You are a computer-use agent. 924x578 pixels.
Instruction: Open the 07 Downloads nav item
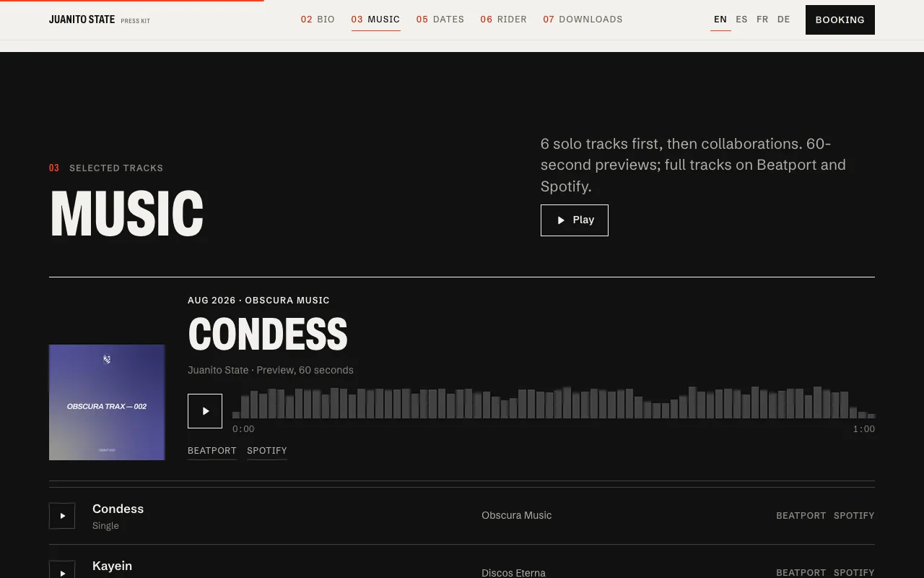[x=583, y=20]
